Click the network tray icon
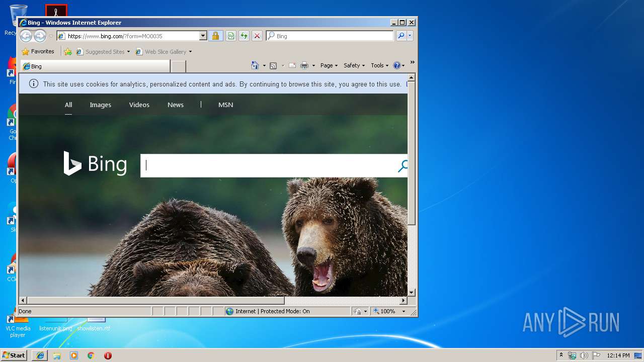644x362 pixels. (x=572, y=355)
